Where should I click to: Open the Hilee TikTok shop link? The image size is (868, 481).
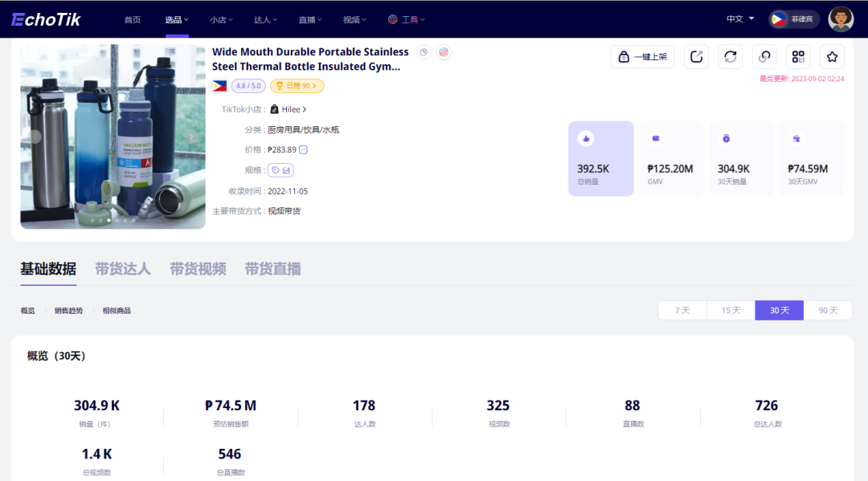tap(289, 109)
